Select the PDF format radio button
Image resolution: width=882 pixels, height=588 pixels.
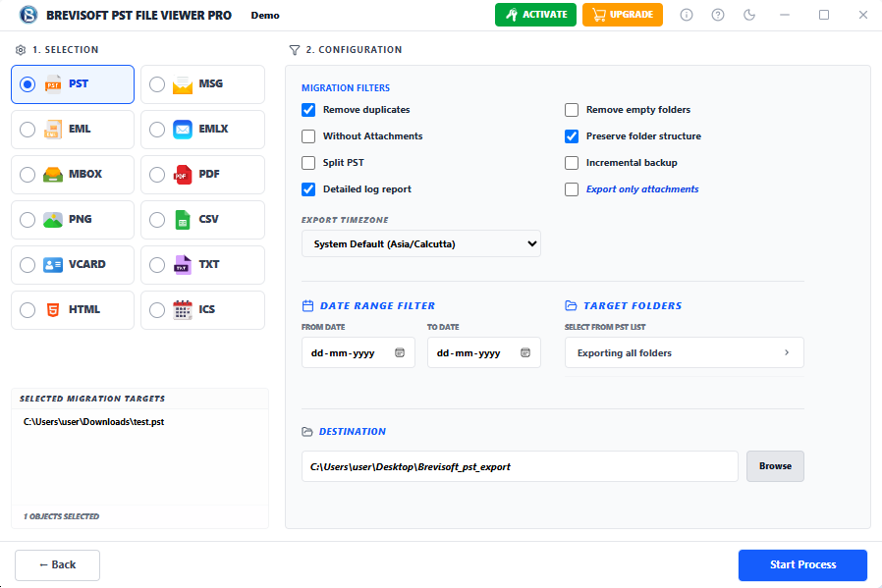tap(157, 175)
